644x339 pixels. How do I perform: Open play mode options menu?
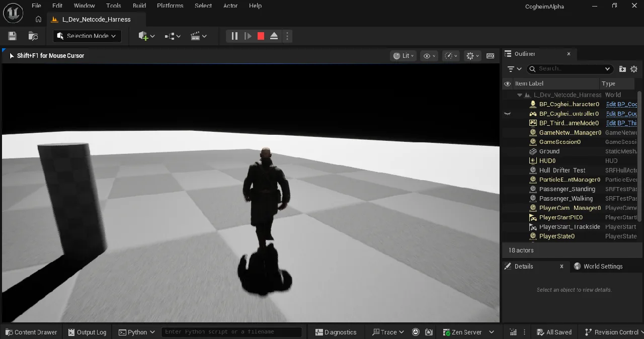tap(287, 36)
